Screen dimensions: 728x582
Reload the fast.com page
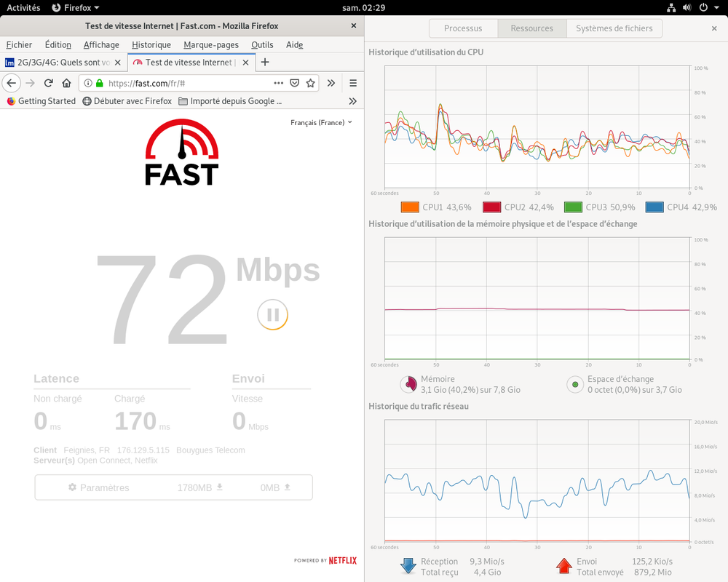[48, 83]
